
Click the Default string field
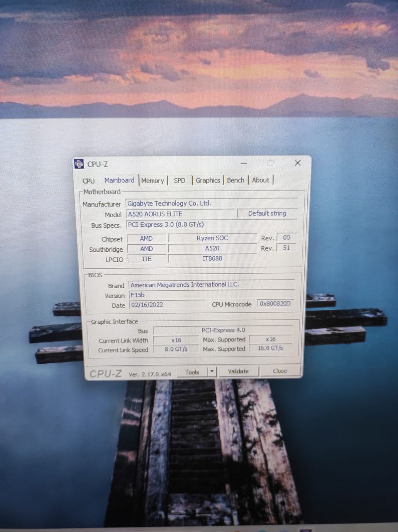click(x=267, y=214)
